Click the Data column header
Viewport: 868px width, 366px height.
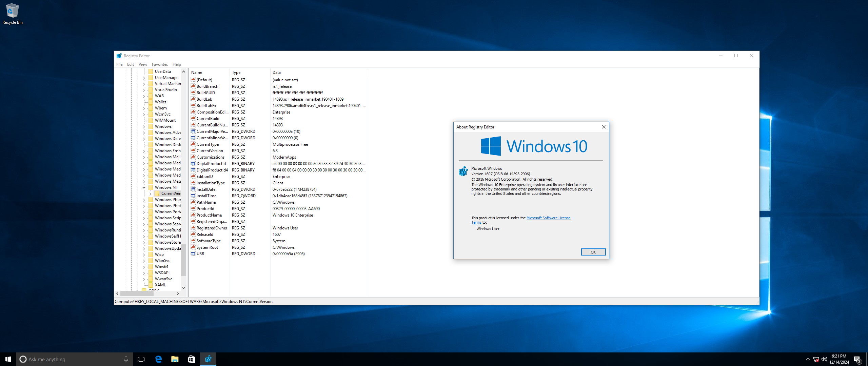(319, 72)
